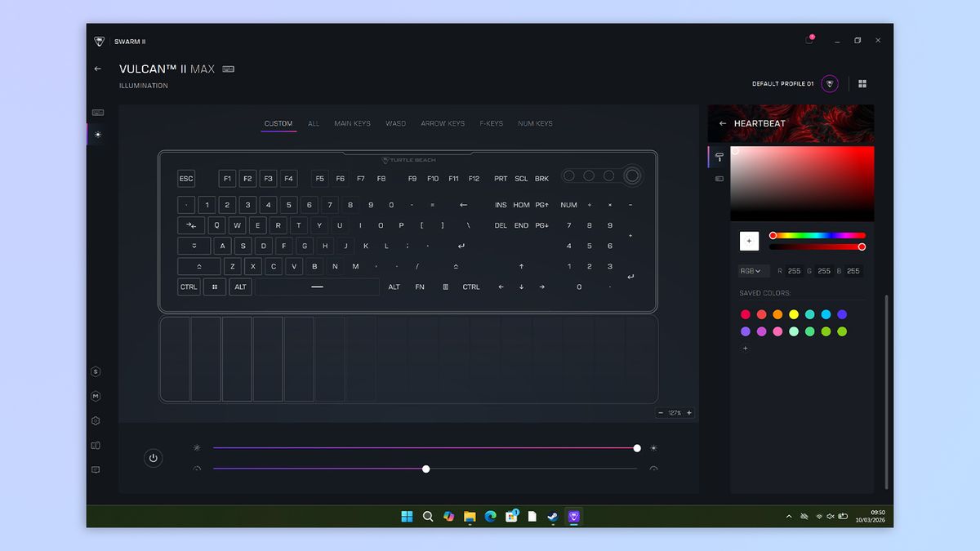Zoom out keyboard view with minus button
Viewport: 980px width, 551px height.
click(661, 413)
